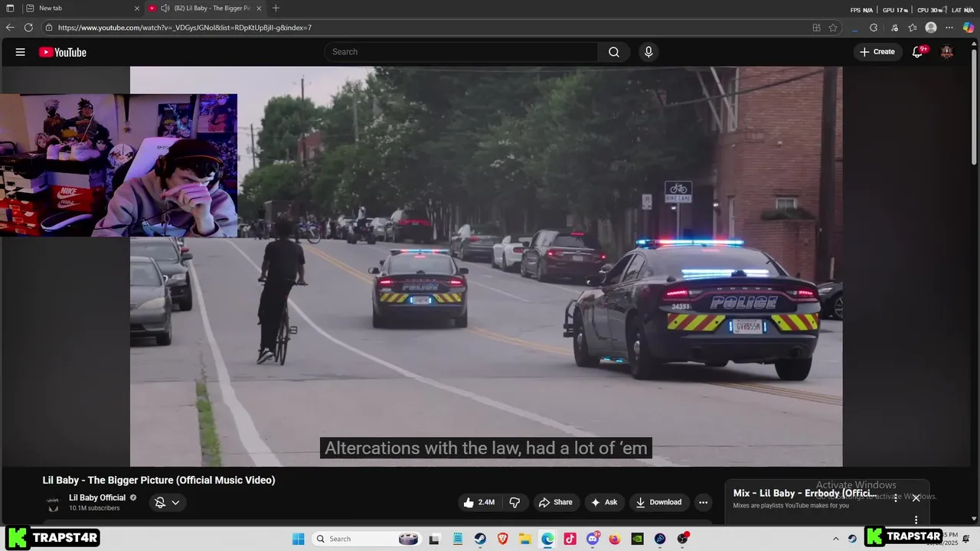Mute the YouTube tab audio icon
This screenshot has height=551, width=980.
[x=165, y=8]
